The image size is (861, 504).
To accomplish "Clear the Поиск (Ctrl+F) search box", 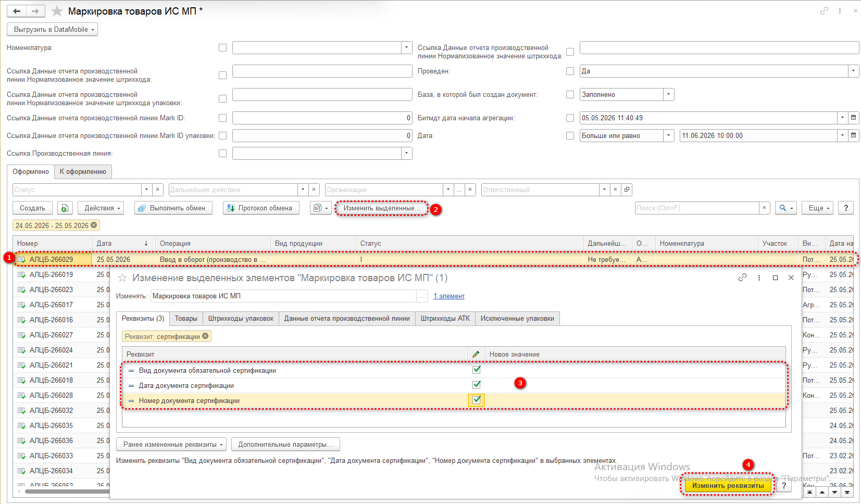I will click(764, 208).
